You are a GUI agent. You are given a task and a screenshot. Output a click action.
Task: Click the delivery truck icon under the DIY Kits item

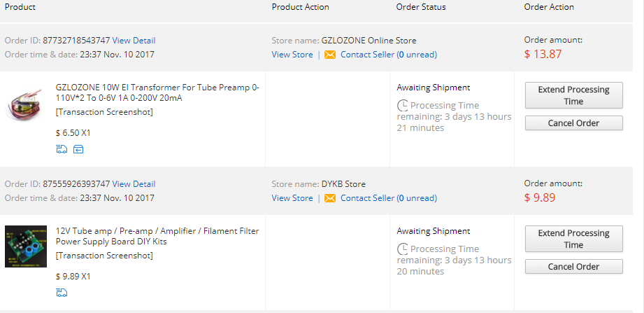pos(62,293)
